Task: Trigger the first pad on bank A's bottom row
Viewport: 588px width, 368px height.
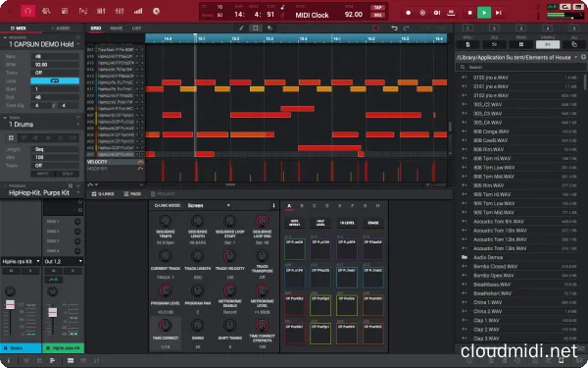Action: click(x=295, y=334)
